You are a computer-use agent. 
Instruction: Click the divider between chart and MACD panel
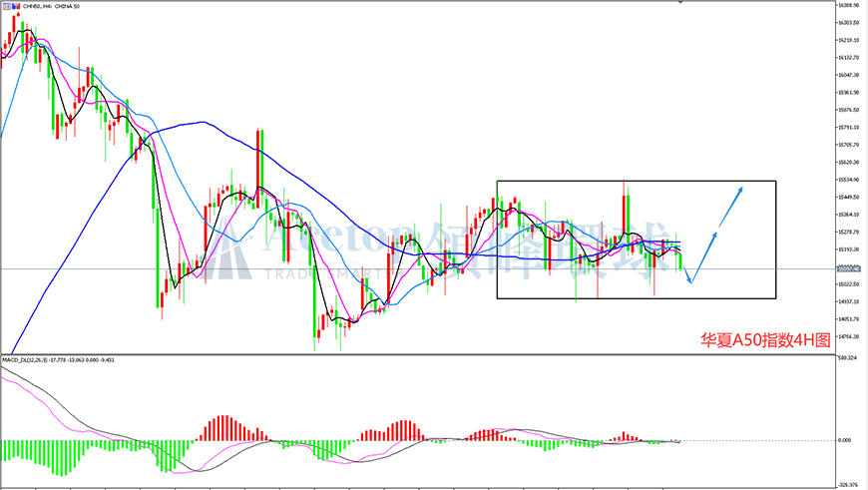pos(417,354)
